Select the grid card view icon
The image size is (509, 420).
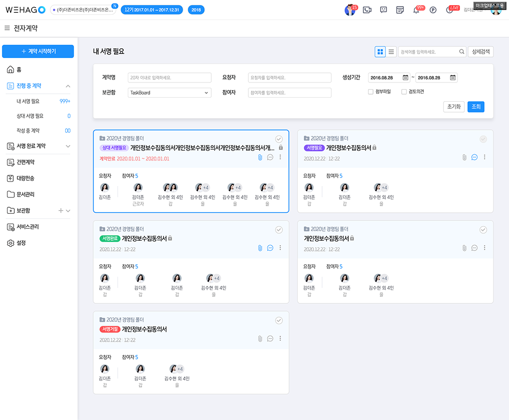pos(380,51)
